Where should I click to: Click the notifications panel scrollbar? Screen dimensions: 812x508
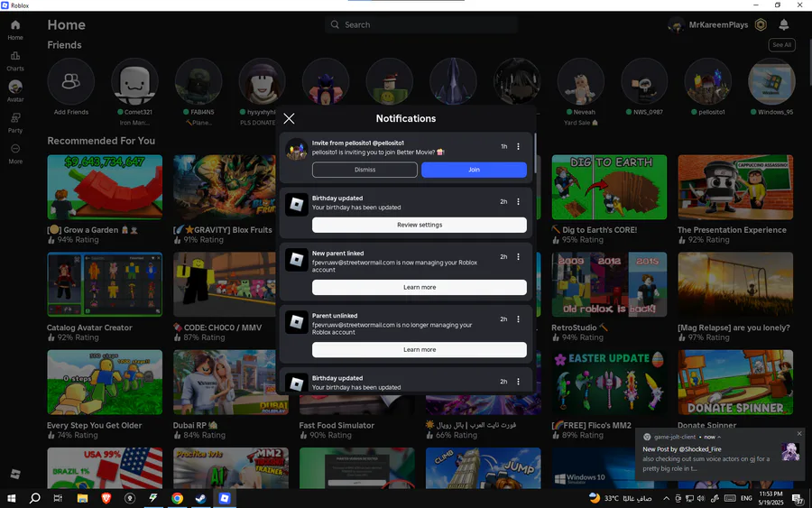[x=534, y=153]
